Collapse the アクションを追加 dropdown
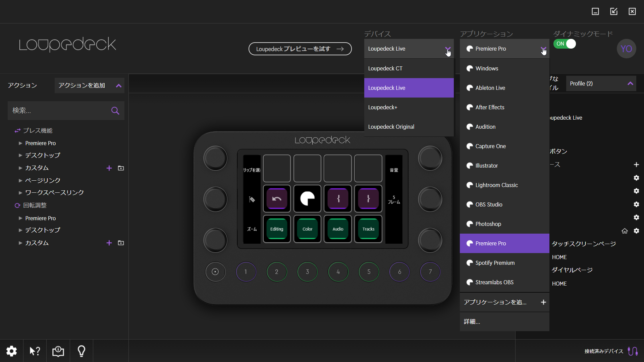The image size is (644, 362). click(118, 85)
